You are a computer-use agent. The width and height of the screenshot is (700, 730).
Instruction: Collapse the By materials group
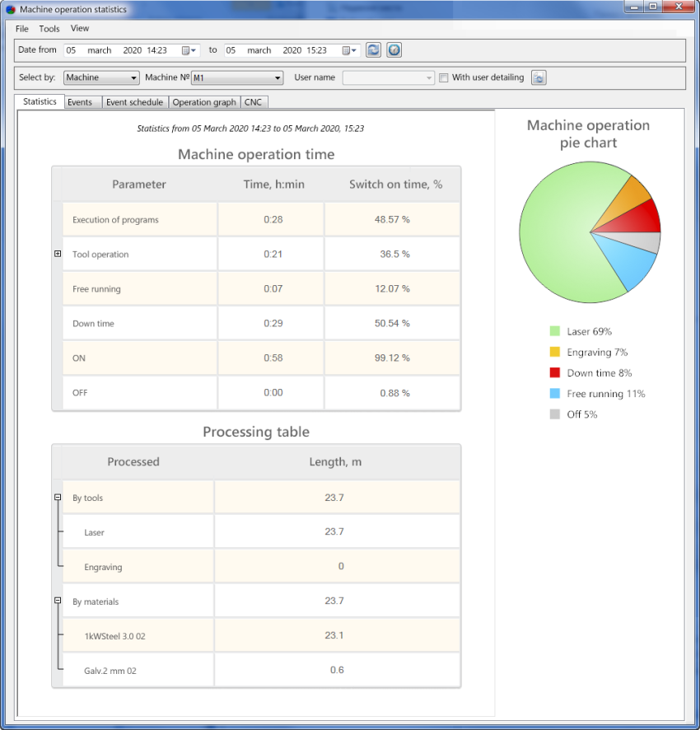click(58, 601)
